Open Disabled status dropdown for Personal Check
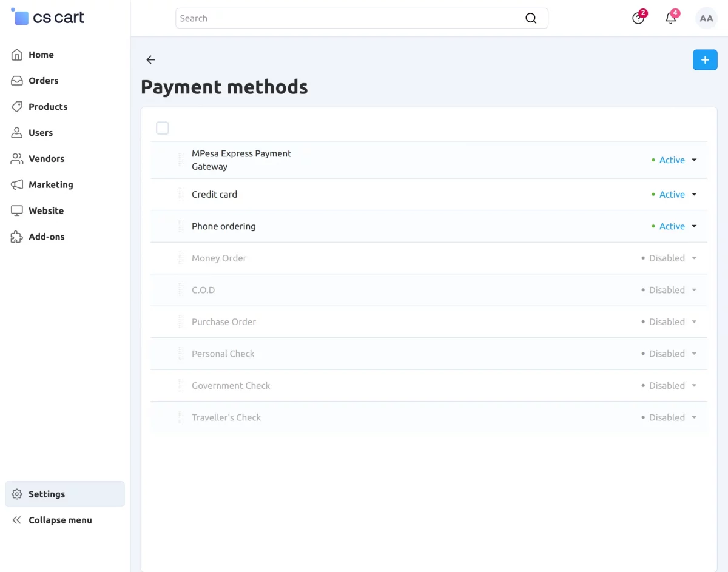The height and width of the screenshot is (572, 728). click(x=669, y=354)
